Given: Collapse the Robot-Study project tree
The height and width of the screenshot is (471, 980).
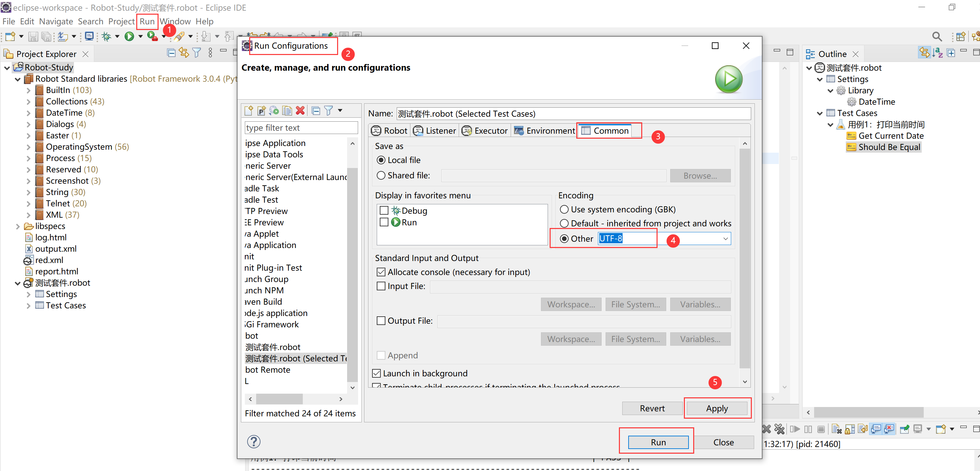Looking at the screenshot, I should click(x=7, y=68).
